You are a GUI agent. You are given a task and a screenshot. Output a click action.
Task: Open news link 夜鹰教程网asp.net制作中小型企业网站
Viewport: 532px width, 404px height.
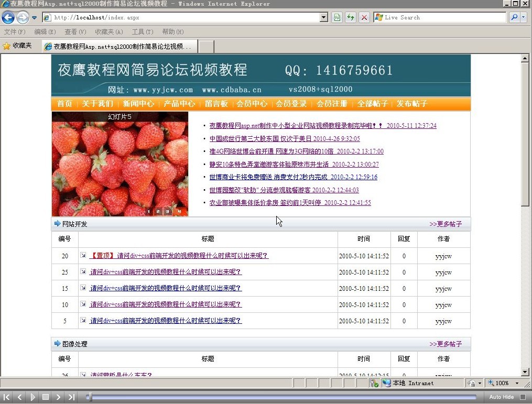coord(323,126)
